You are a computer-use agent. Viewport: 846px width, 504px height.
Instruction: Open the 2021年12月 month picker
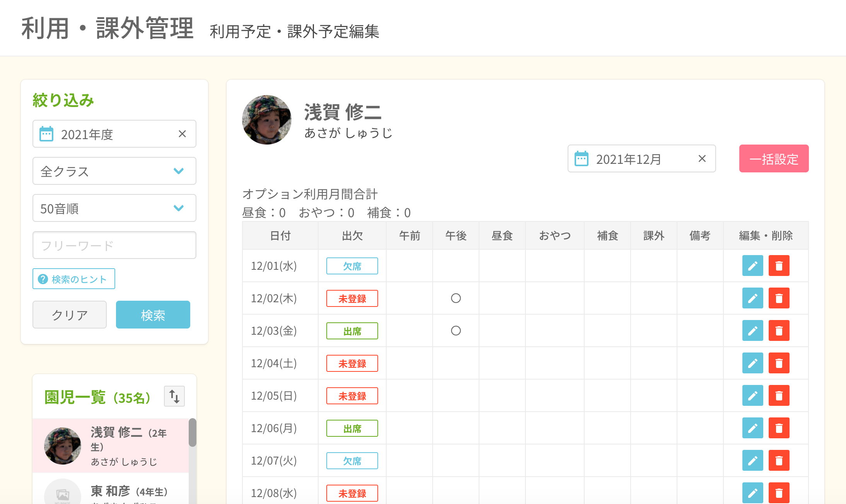coord(641,158)
